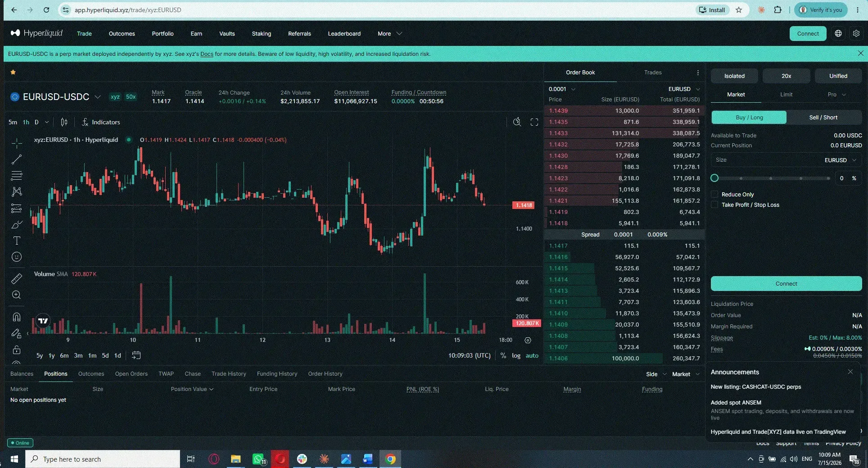Screen dimensions: 868x468
Task: Click the order size slider handle
Action: tap(714, 178)
